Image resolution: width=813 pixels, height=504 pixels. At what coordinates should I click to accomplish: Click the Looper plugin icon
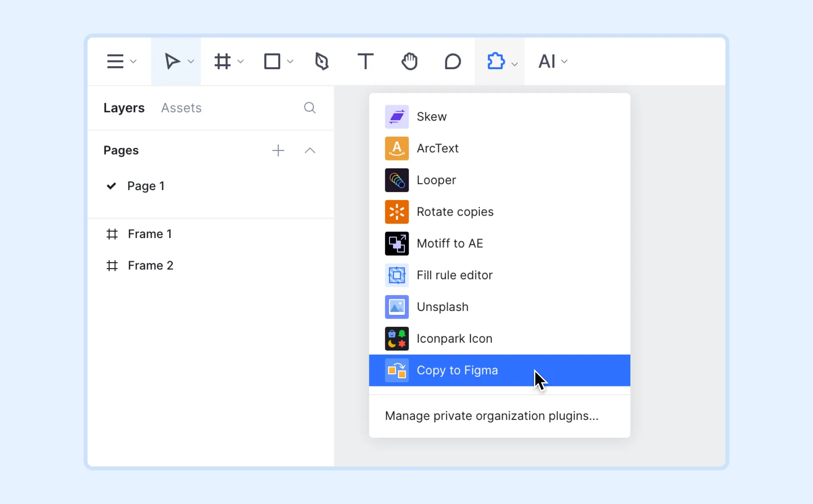(x=397, y=180)
